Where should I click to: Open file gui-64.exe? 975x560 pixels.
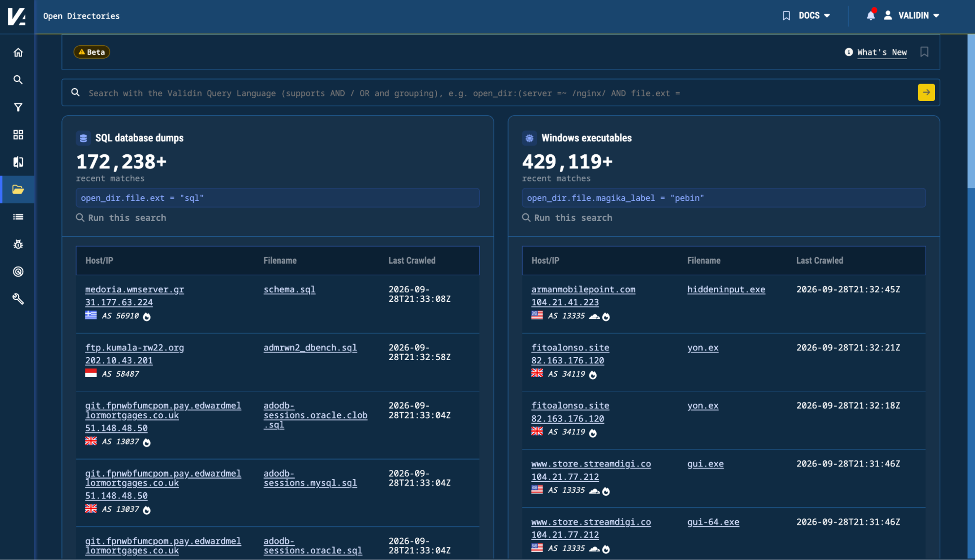click(713, 522)
